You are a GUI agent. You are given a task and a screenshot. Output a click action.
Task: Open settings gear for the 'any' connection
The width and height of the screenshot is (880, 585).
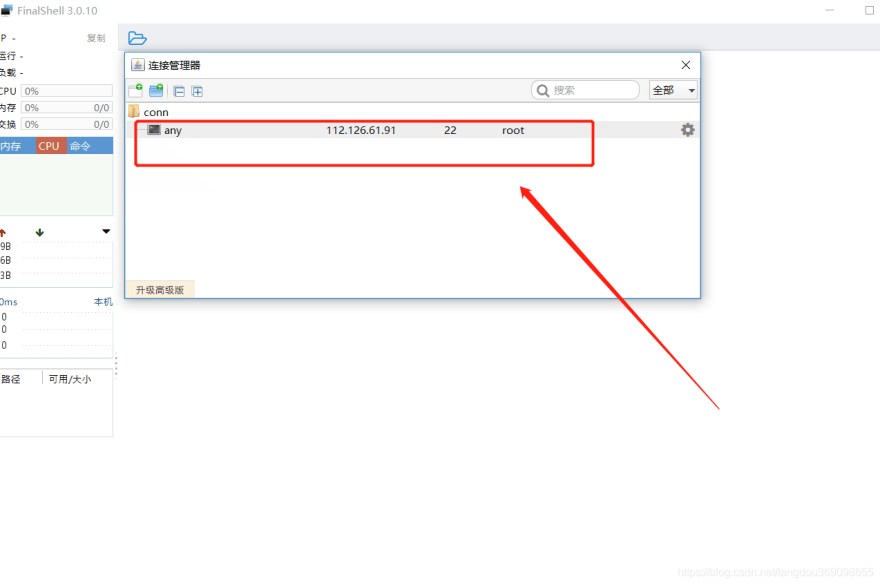pyautogui.click(x=688, y=130)
